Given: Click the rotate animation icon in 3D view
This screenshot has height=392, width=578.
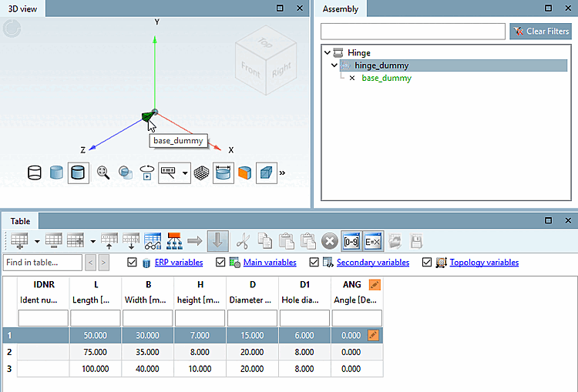Looking at the screenshot, I should coord(146,173).
